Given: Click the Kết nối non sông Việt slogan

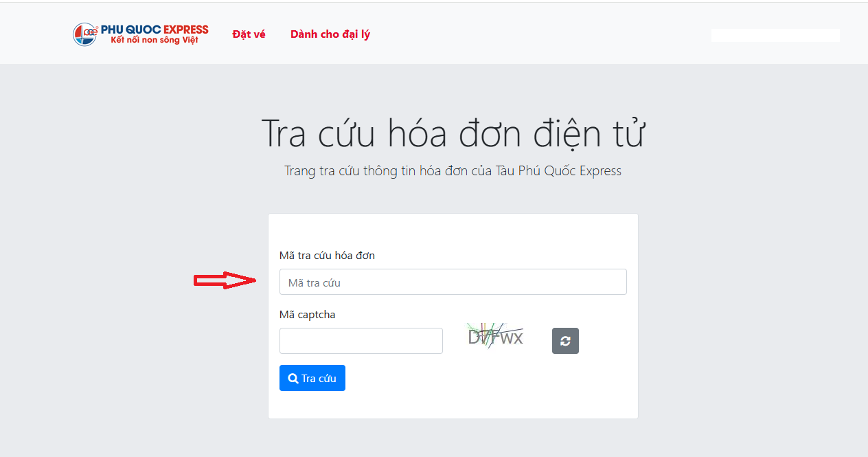Looking at the screenshot, I should click(x=155, y=41).
